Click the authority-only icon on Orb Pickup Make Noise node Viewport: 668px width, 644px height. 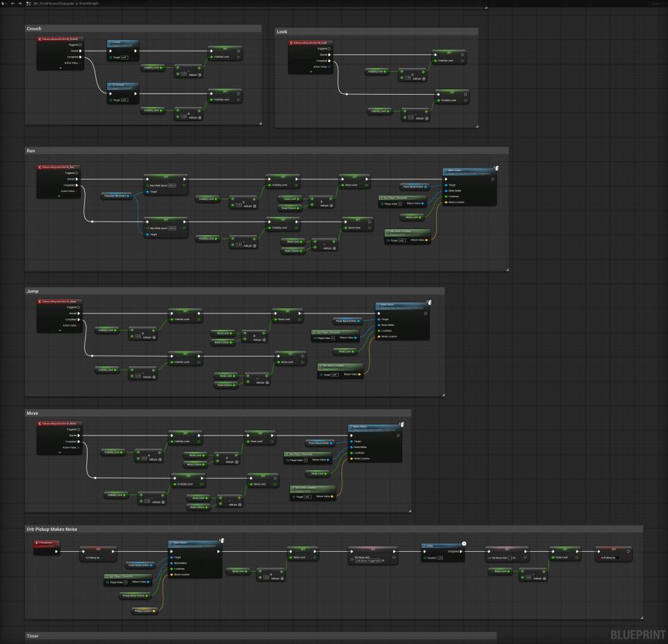pyautogui.click(x=223, y=540)
